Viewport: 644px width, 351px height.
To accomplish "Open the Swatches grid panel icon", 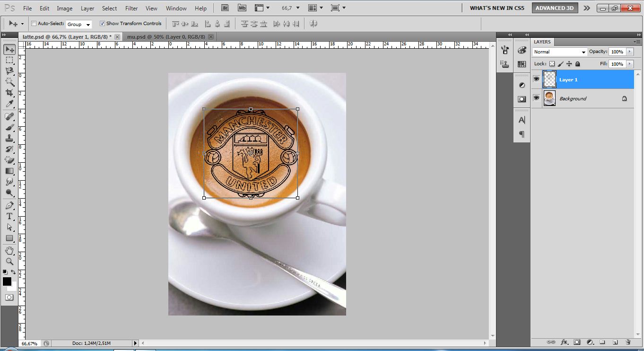I will 522,64.
